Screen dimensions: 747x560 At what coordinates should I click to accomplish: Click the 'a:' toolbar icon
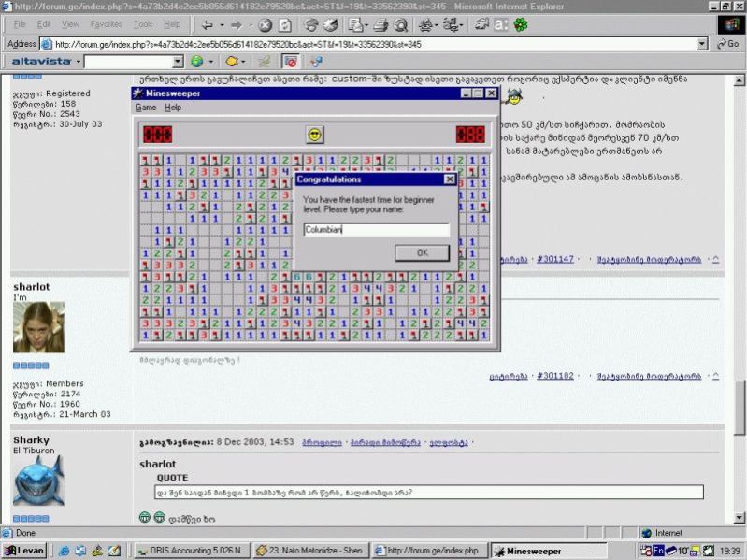[501, 24]
